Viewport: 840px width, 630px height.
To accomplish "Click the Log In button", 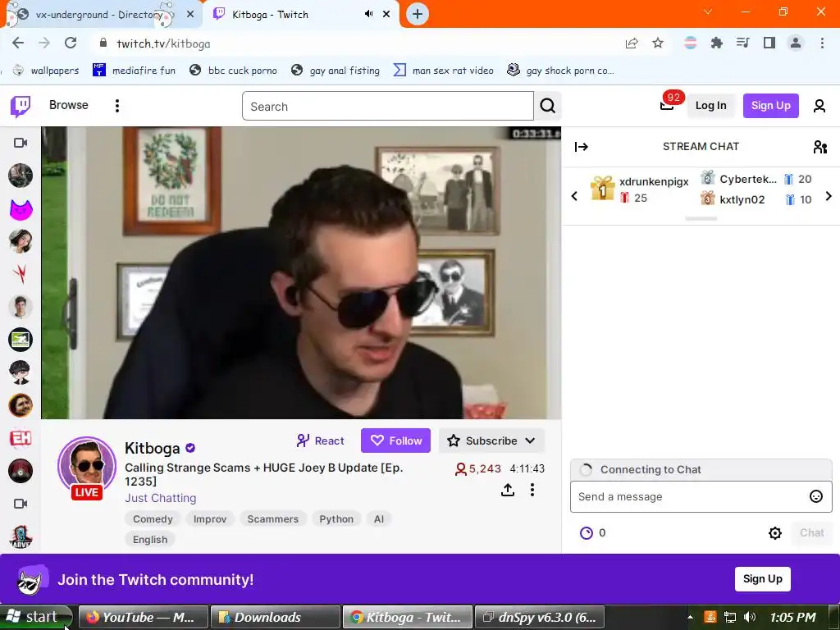I will [x=710, y=106].
